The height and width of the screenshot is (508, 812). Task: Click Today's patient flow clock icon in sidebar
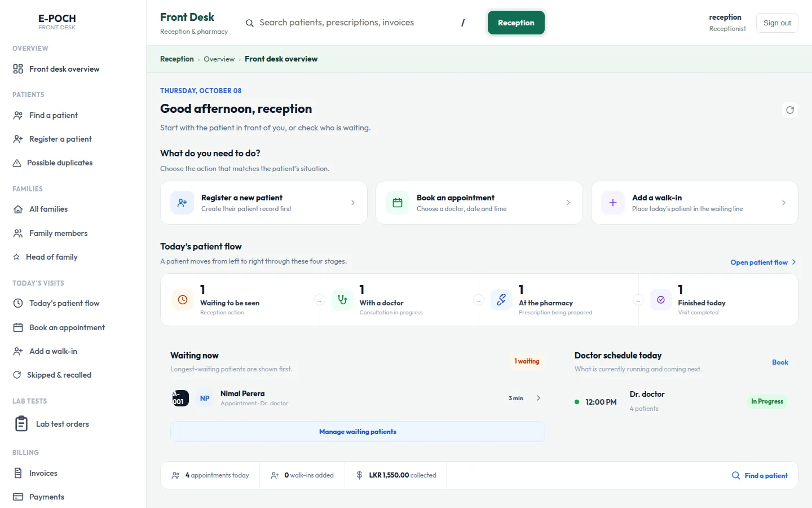coord(18,303)
